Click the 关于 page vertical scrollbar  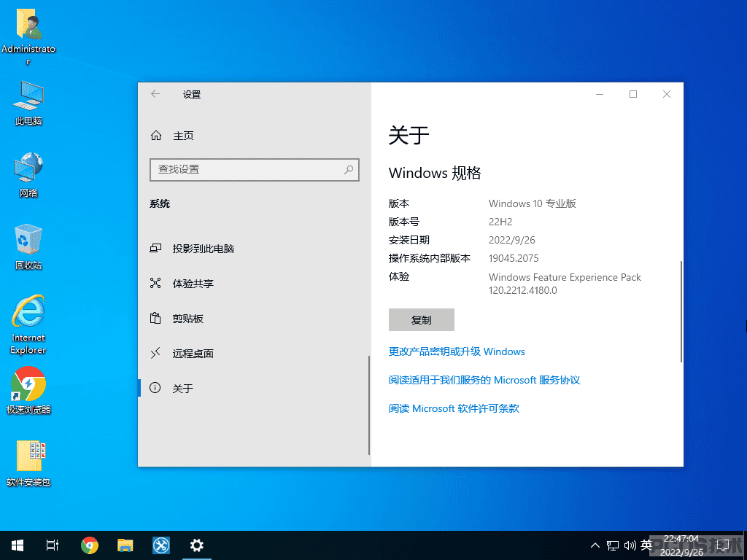(681, 311)
